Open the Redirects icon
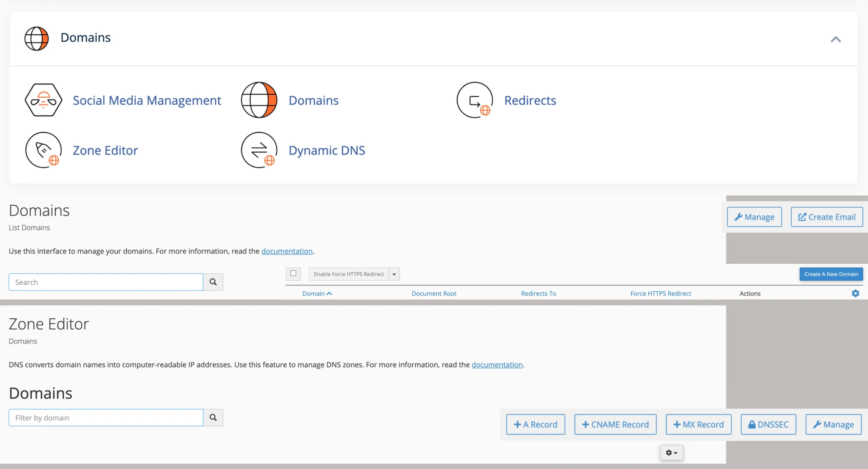The width and height of the screenshot is (868, 469). pyautogui.click(x=475, y=100)
